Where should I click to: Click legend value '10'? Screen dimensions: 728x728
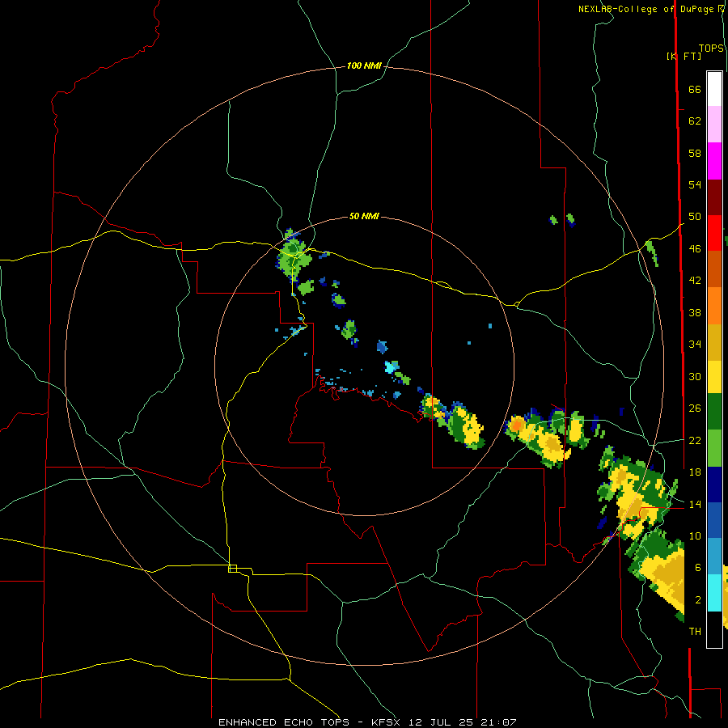tap(695, 535)
